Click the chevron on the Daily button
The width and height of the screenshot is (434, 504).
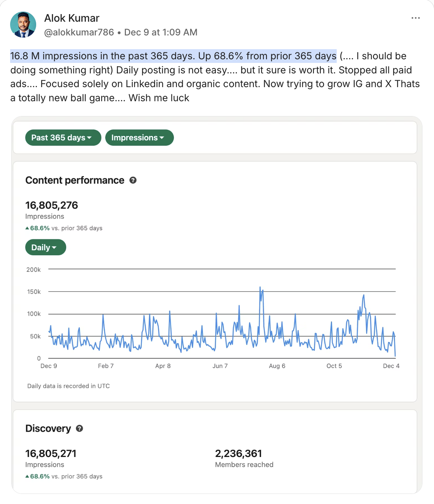pos(55,247)
